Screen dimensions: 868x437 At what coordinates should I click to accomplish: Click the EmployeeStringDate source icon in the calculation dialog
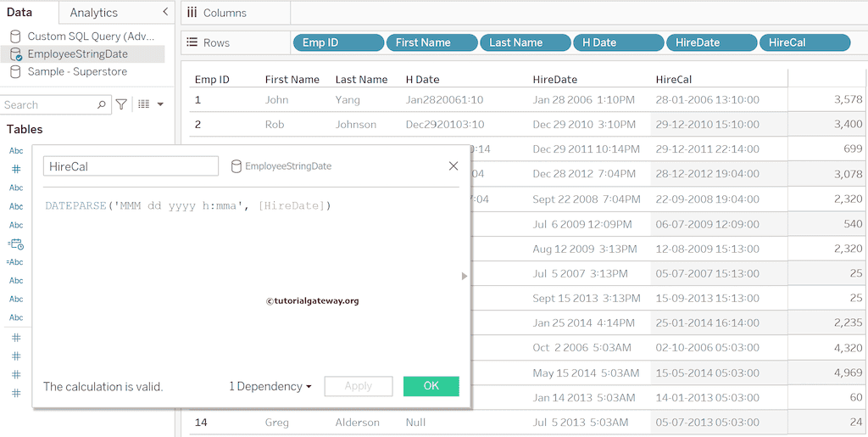point(236,165)
